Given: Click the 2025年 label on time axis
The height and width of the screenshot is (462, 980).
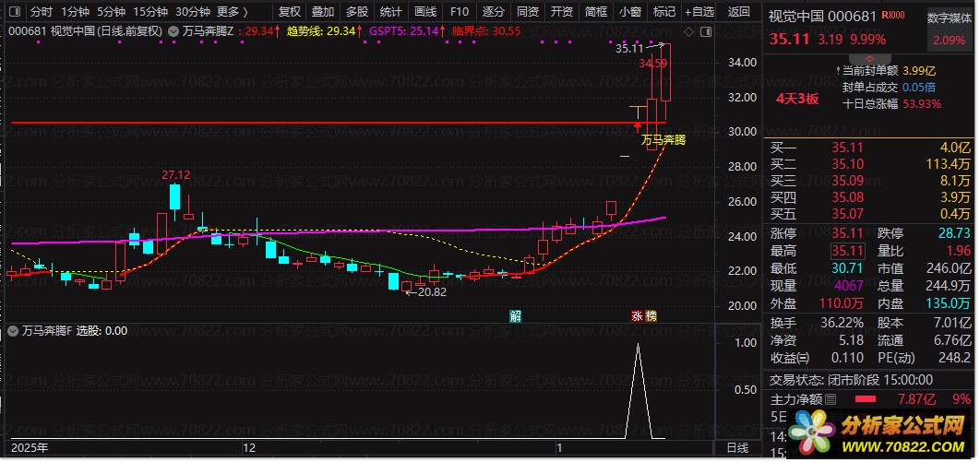Looking at the screenshot, I should [x=30, y=447].
